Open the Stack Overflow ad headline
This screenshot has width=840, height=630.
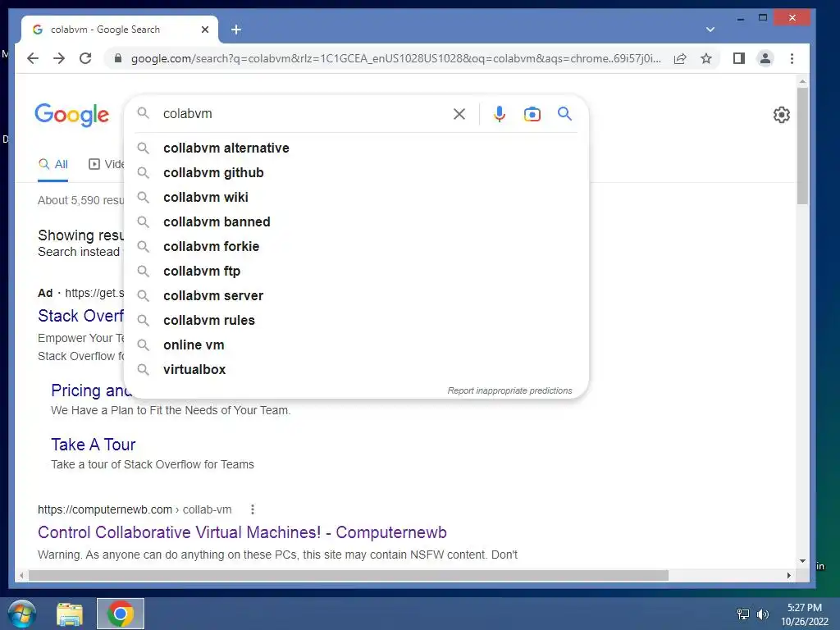80,316
